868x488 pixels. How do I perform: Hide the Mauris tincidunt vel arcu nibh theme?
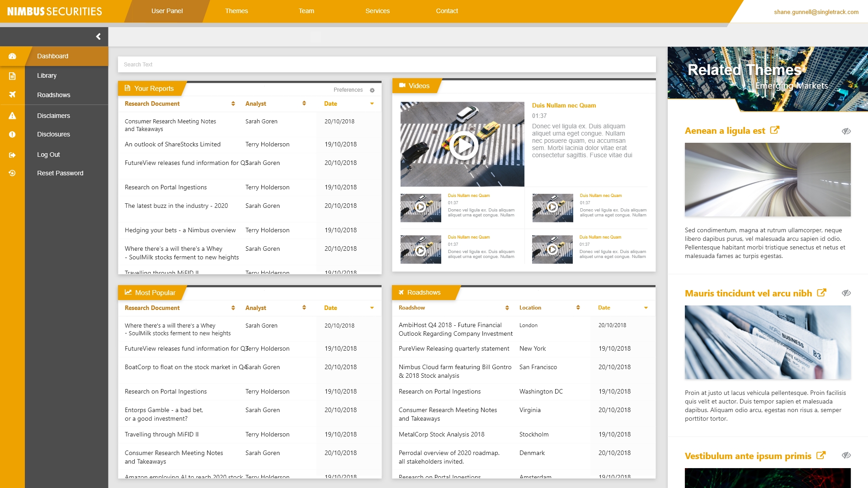846,293
